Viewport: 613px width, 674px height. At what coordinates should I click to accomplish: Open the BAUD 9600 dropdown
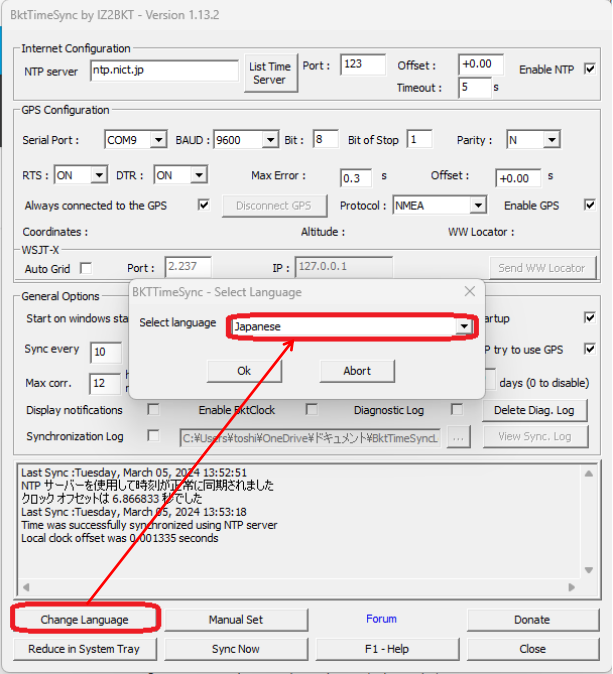point(245,140)
